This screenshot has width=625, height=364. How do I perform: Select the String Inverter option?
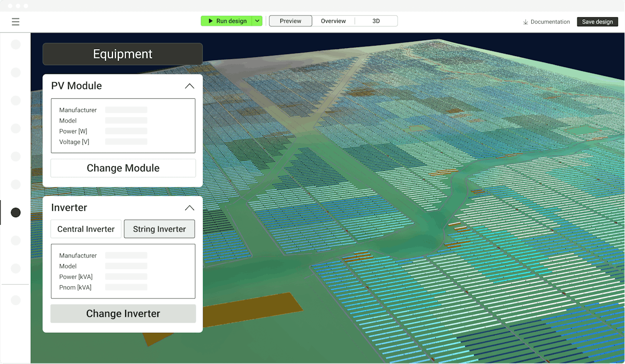(x=159, y=229)
